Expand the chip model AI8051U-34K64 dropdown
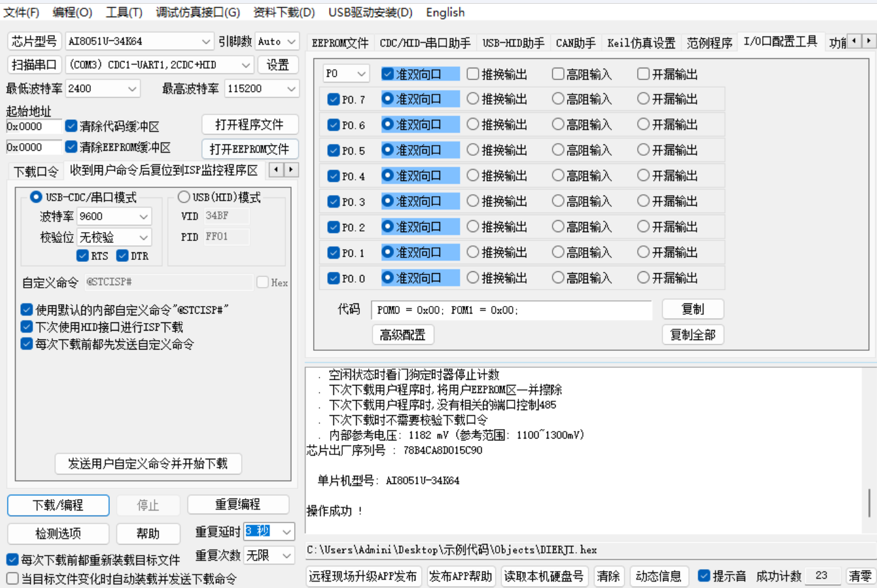Screen dimensions: 877x588 tap(206, 42)
